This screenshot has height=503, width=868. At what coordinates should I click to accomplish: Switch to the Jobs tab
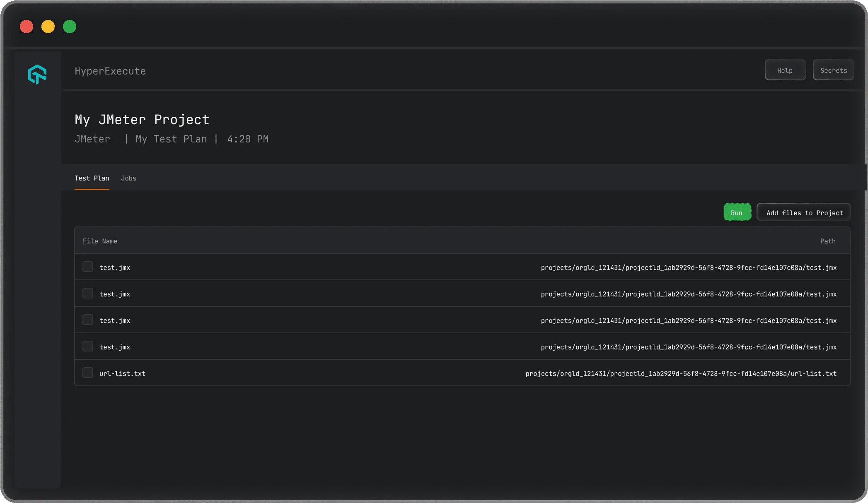[128, 178]
